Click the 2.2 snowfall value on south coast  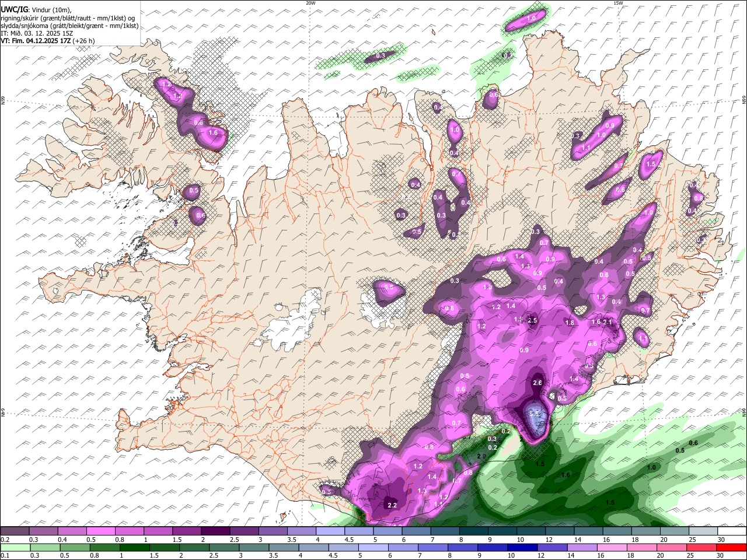392,505
